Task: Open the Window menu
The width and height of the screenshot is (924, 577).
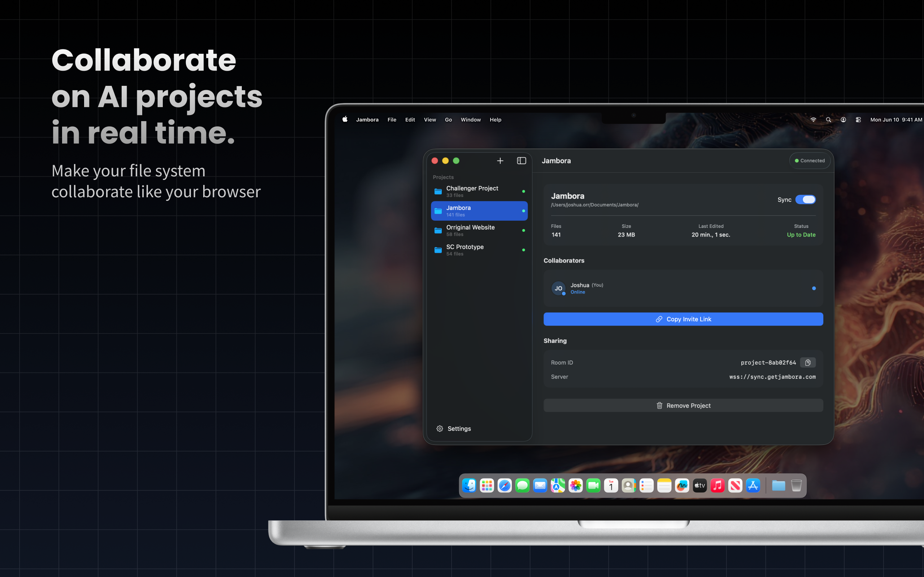Action: 470,119
